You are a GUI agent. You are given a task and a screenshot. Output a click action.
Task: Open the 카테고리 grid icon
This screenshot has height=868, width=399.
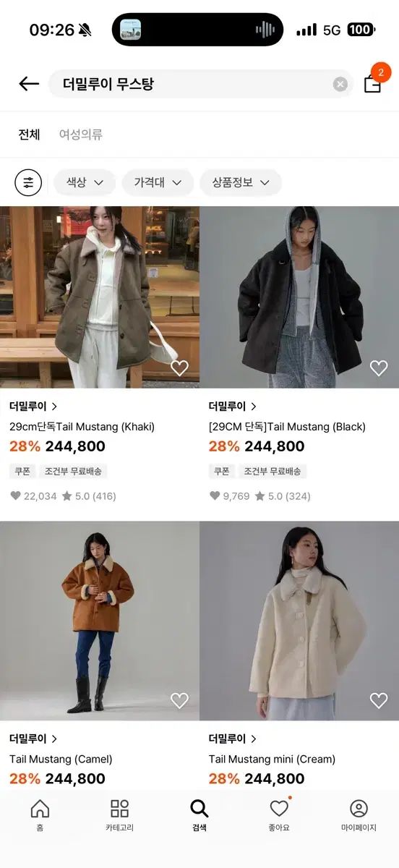coord(119,815)
